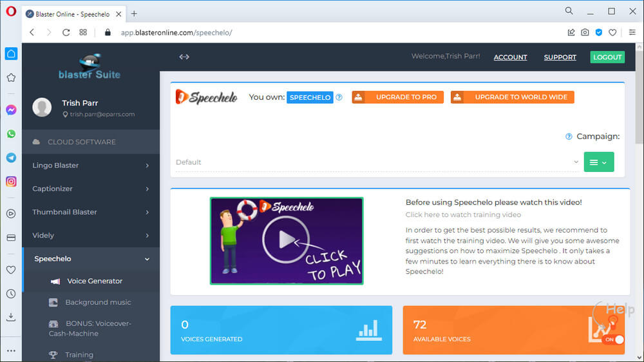Image resolution: width=644 pixels, height=362 pixels.
Task: Open Opera menu logo
Action: 11,11
